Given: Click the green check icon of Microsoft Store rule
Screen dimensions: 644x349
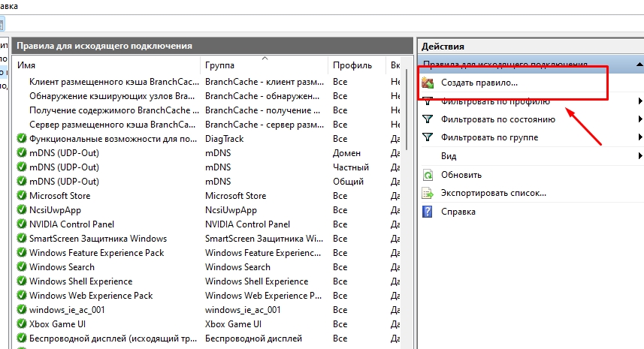Looking at the screenshot, I should (22, 196).
